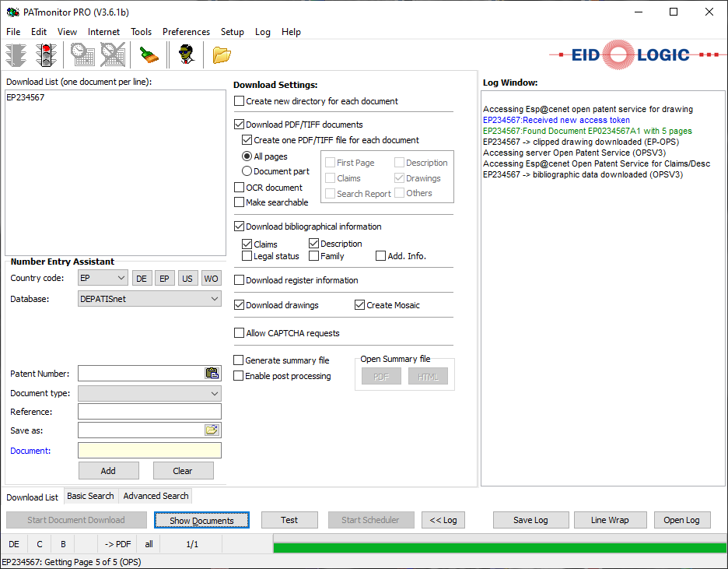Click the Clear button
Image resolution: width=728 pixels, height=569 pixels.
click(x=183, y=470)
